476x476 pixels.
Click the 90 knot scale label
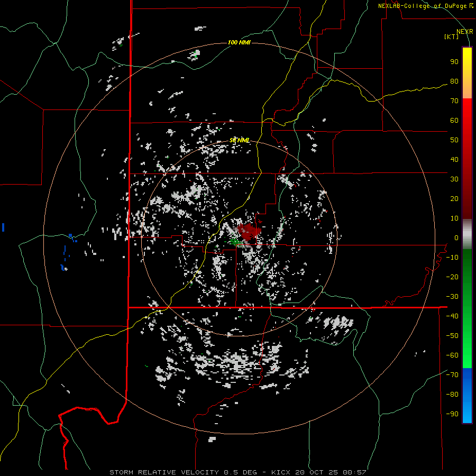point(454,62)
